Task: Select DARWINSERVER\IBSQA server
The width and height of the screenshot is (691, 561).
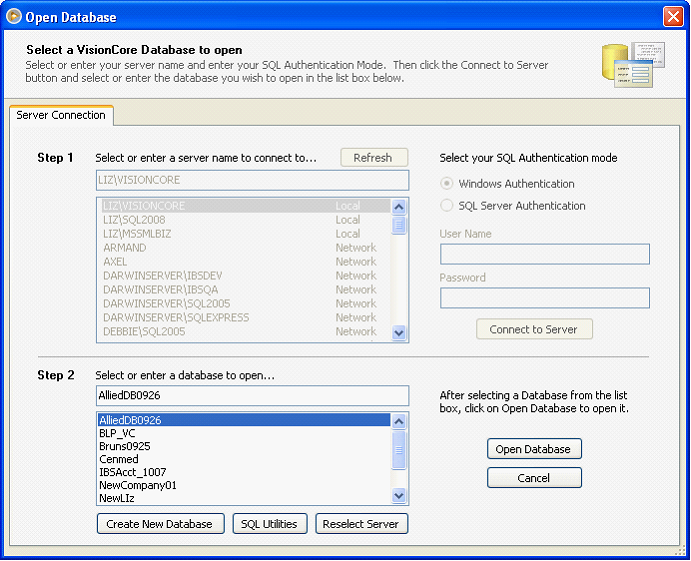Action: [245, 290]
